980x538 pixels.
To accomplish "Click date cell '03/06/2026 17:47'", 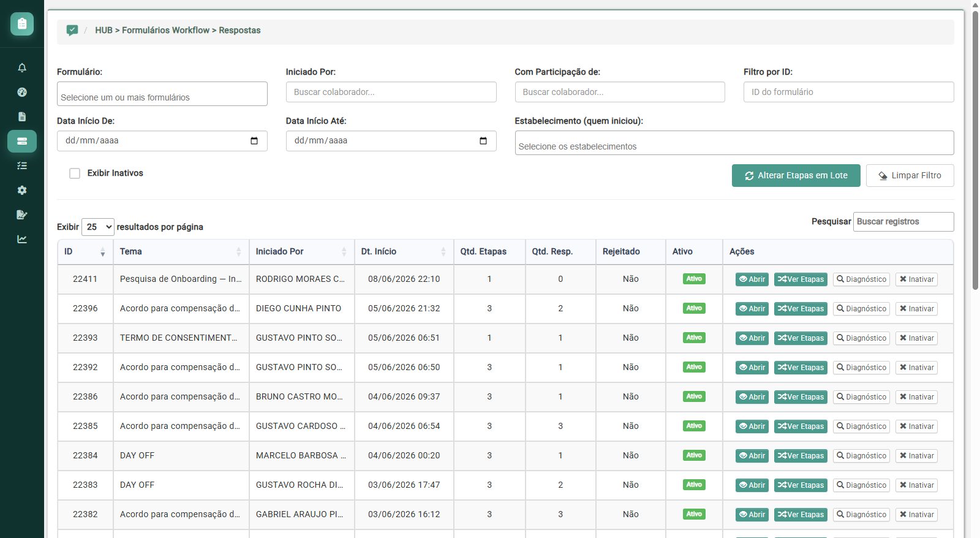I will (404, 485).
